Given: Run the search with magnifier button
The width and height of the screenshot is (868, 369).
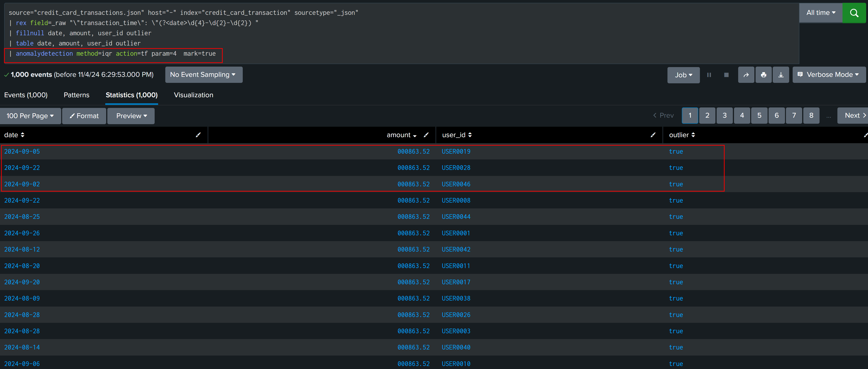Looking at the screenshot, I should click(854, 13).
